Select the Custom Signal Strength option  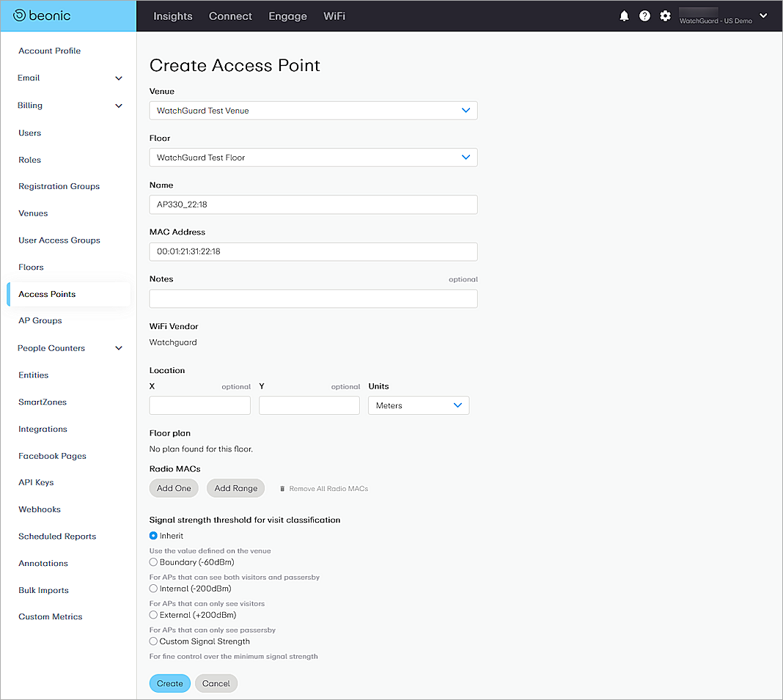click(152, 641)
